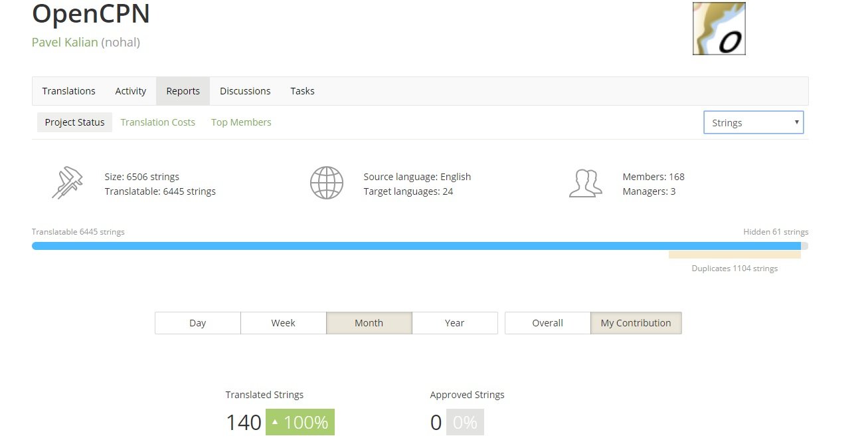The width and height of the screenshot is (868, 438).
Task: View the Top Members report
Action: [x=241, y=122]
